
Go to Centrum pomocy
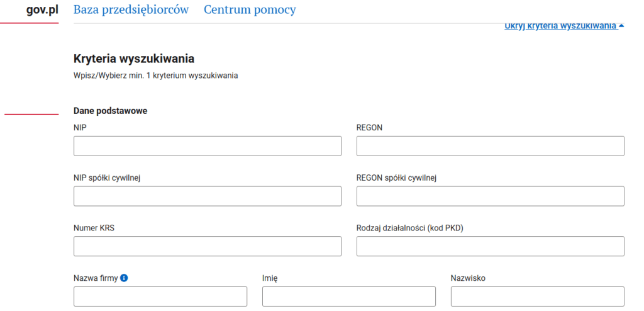(250, 10)
